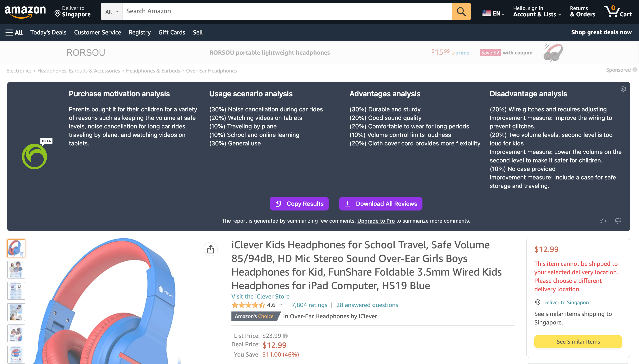Click the Sponsored info icon

tap(635, 70)
